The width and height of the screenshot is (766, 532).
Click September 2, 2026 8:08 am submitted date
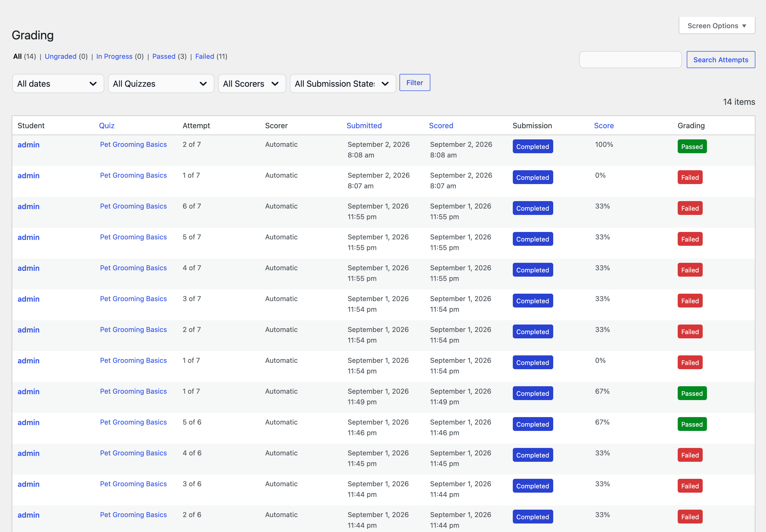379,150
